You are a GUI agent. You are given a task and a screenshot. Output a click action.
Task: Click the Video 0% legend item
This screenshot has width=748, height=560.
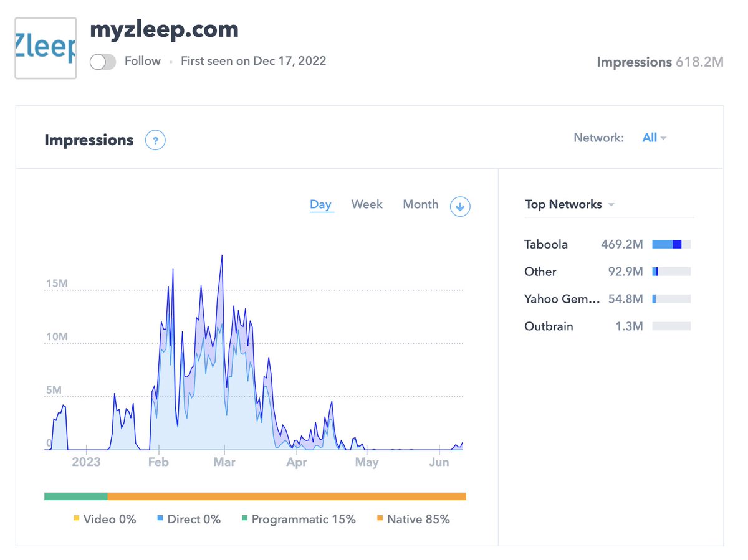point(105,519)
